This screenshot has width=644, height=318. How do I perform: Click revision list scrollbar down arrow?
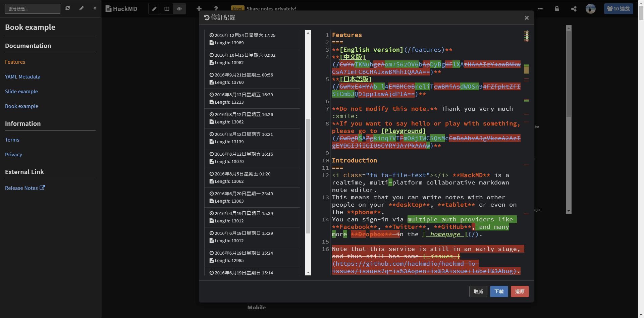[x=308, y=273]
